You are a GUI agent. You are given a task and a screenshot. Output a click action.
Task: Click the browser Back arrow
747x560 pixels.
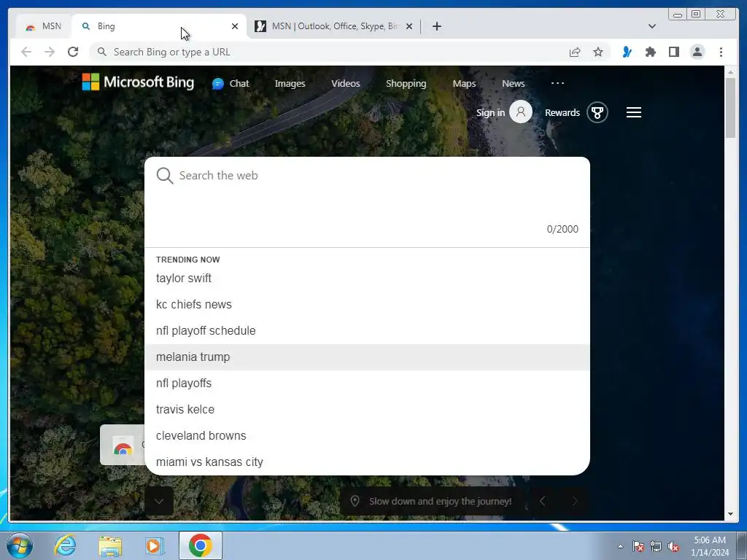26,52
